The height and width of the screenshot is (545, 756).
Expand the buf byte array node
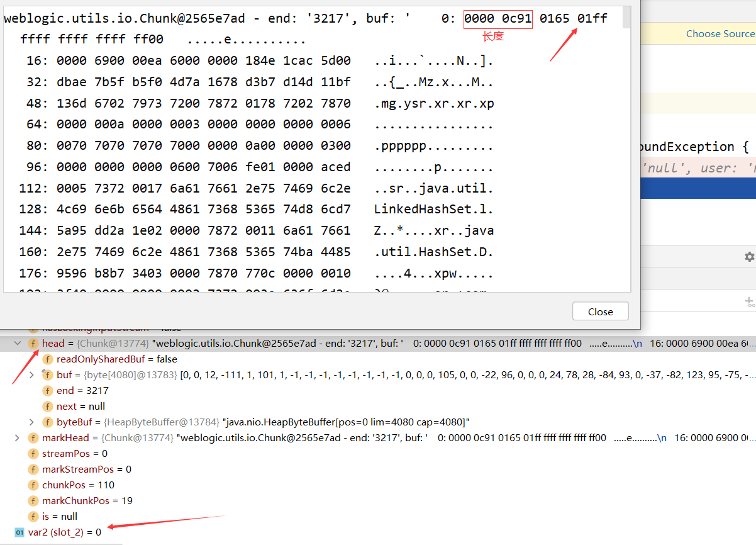pos(32,375)
